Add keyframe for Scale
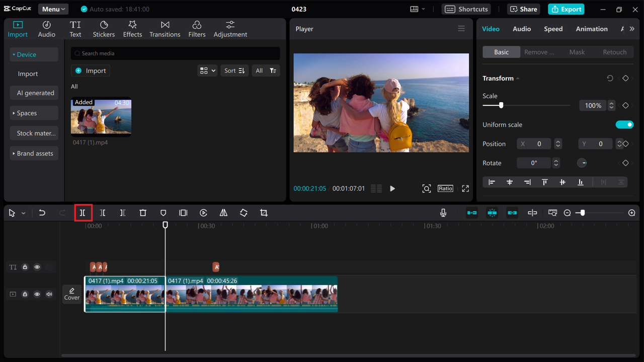Image resolution: width=644 pixels, height=362 pixels. pyautogui.click(x=625, y=105)
